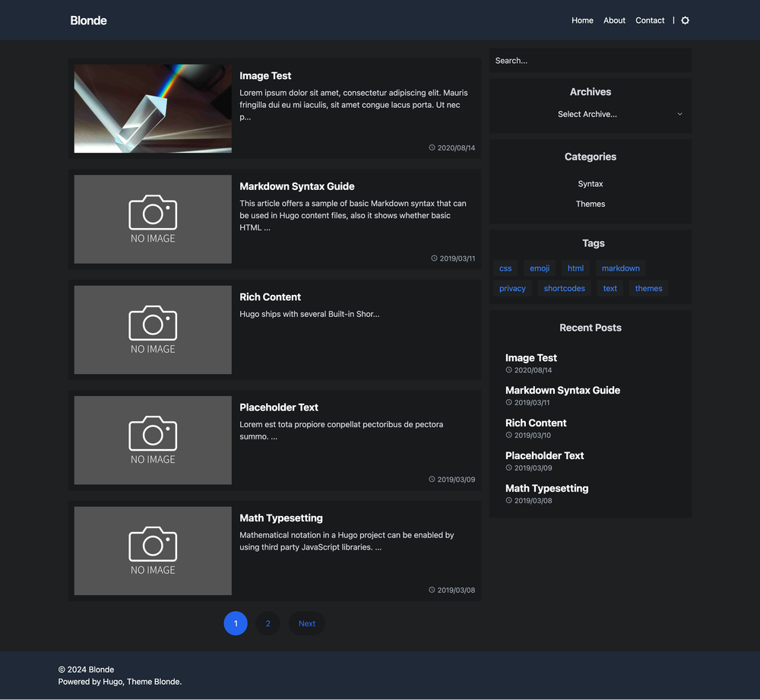
Task: Click clock icon under Recent Posts Math Typesetting
Action: 509,500
